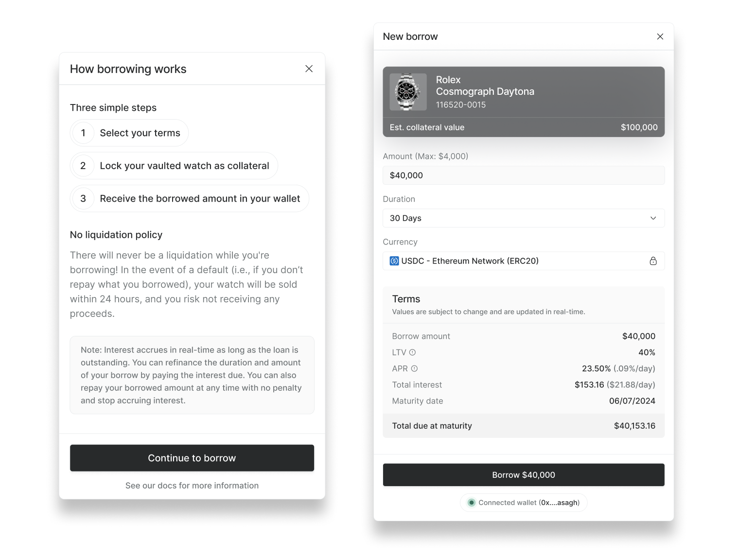
Task: Click step 1 Select your terms
Action: coord(129,133)
